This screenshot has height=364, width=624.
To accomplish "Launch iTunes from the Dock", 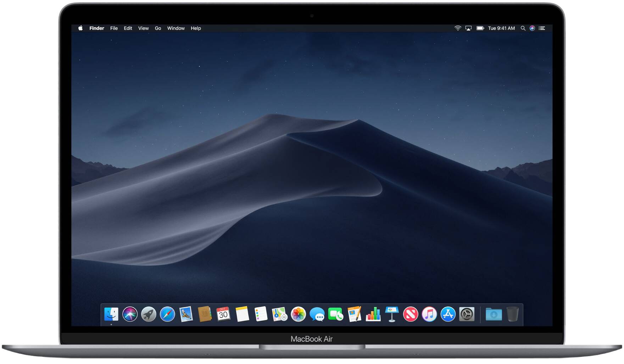I will (429, 314).
